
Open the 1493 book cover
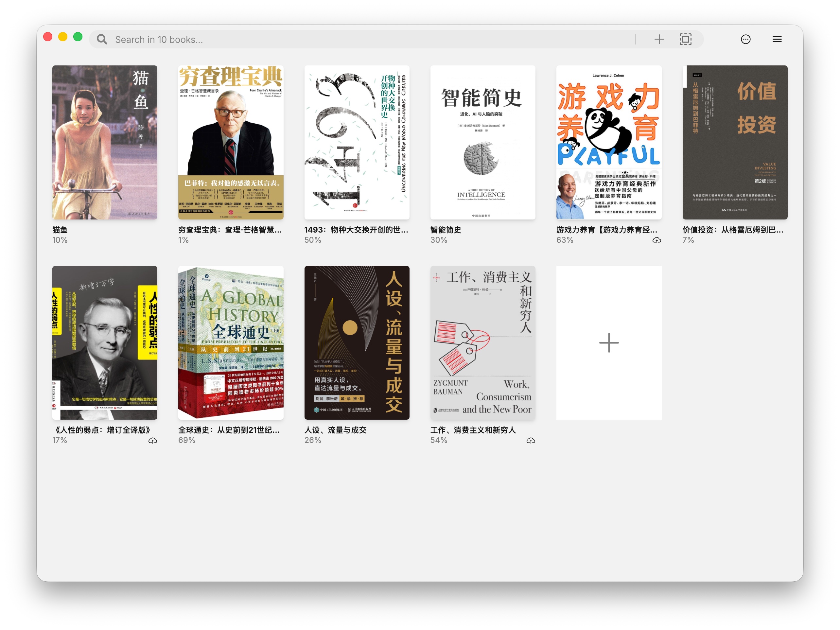(357, 142)
